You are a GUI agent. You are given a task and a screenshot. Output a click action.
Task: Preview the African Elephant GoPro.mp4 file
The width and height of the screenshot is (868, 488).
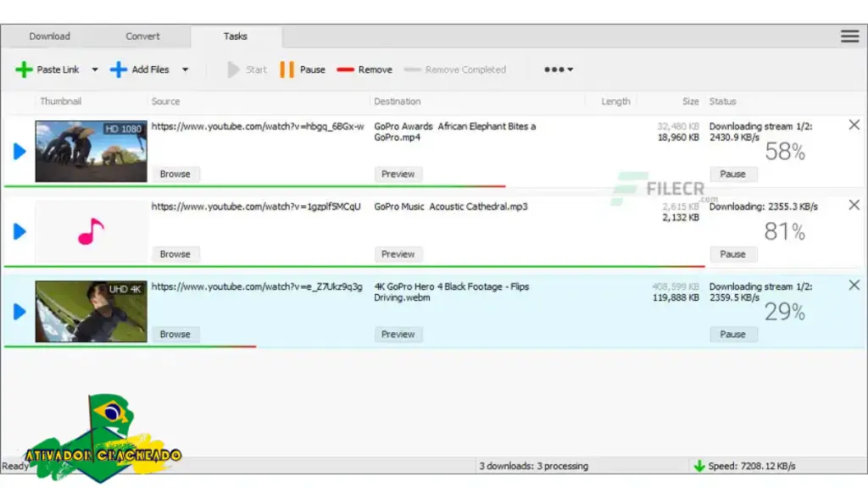tap(398, 175)
